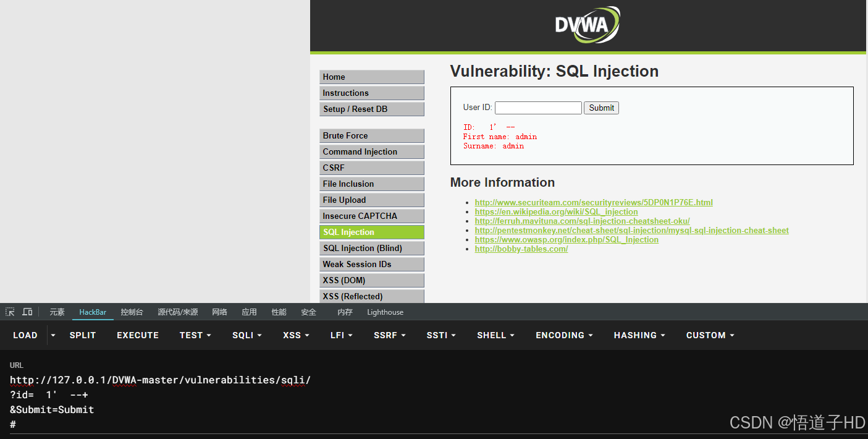Screen dimensions: 868x439
Task: Open the ferruh.mavituna.com cheatsheet link
Action: click(x=582, y=221)
